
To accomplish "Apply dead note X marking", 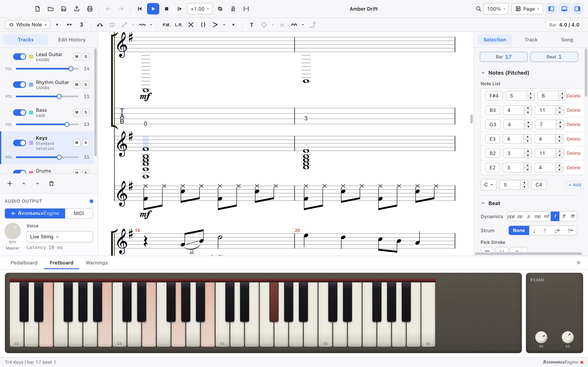I will click(x=191, y=25).
